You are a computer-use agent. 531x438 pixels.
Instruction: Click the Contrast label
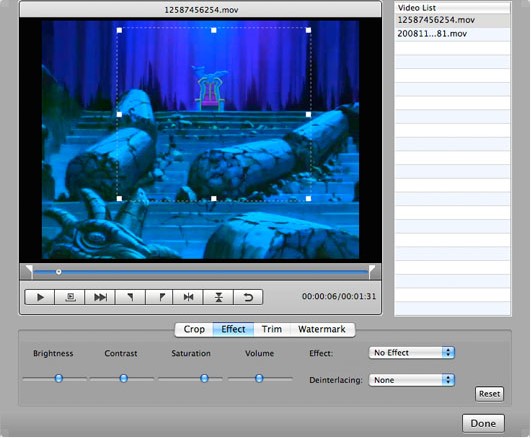(121, 353)
